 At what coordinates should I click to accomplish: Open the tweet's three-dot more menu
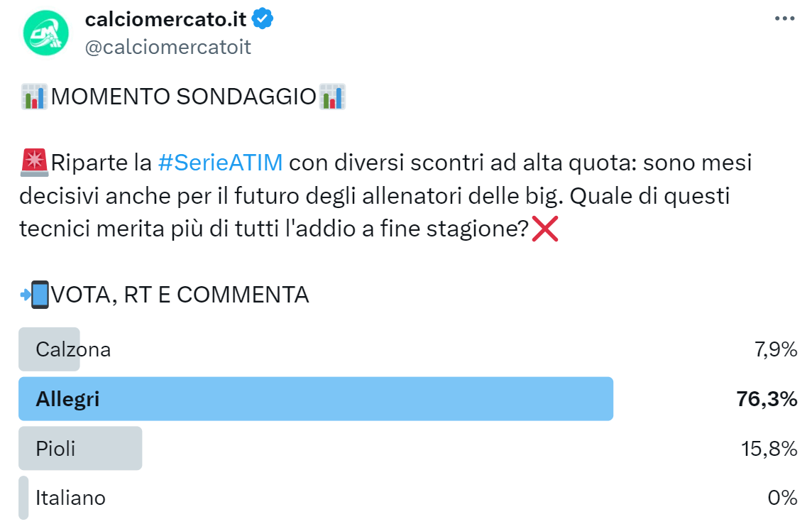(x=784, y=19)
